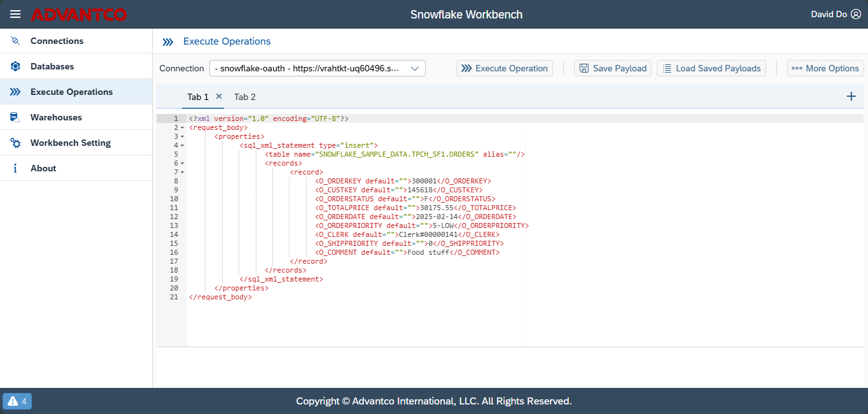Select the Connections magnifier icon in the sidebar
This screenshot has width=868, height=414.
tap(15, 40)
